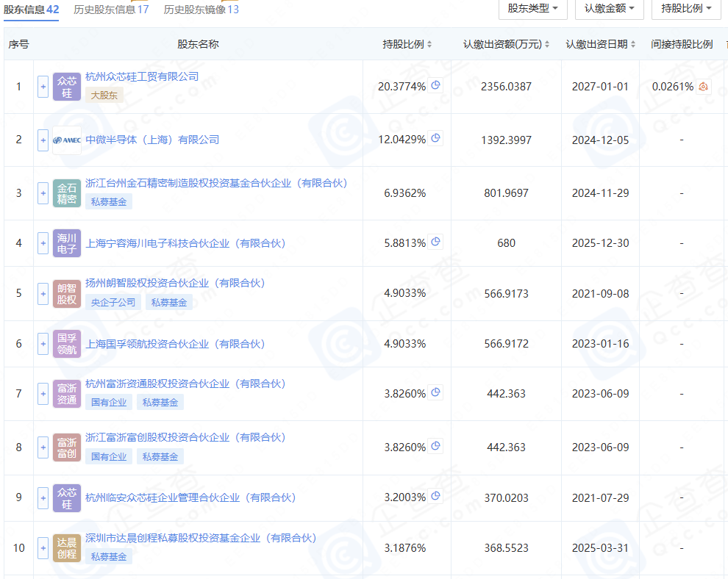
Task: Open 浙江台州金石精密制造股权投资基金合伙企业 link
Action: (x=216, y=183)
